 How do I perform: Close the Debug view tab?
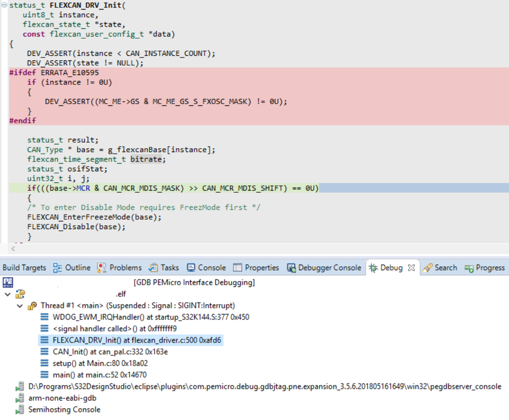pos(411,268)
